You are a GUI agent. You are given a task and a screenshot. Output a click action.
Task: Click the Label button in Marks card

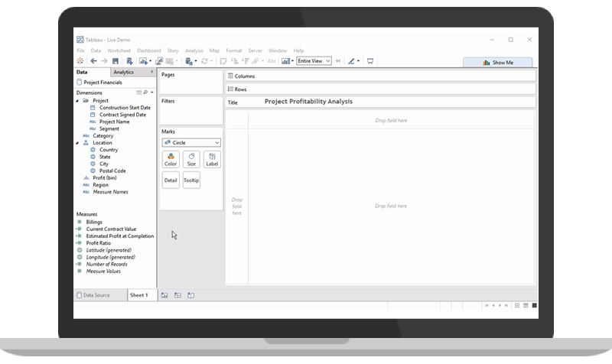click(212, 160)
